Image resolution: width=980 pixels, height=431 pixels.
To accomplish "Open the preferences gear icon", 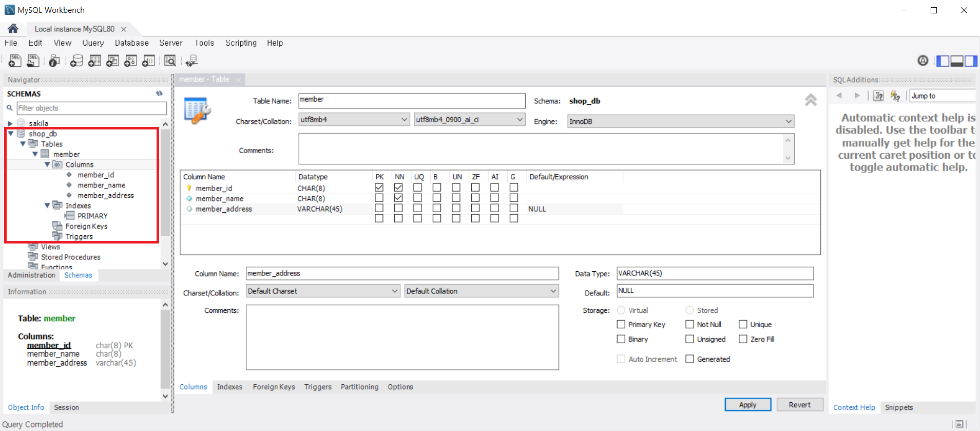I will 923,61.
